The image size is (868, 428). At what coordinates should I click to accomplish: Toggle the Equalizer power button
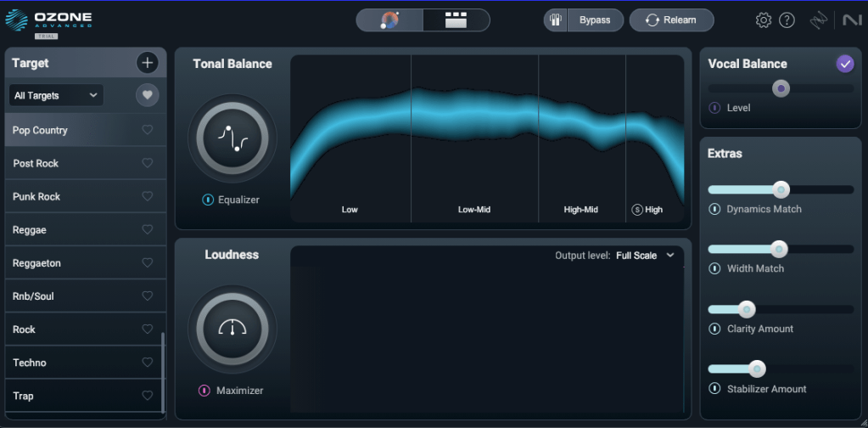(207, 200)
